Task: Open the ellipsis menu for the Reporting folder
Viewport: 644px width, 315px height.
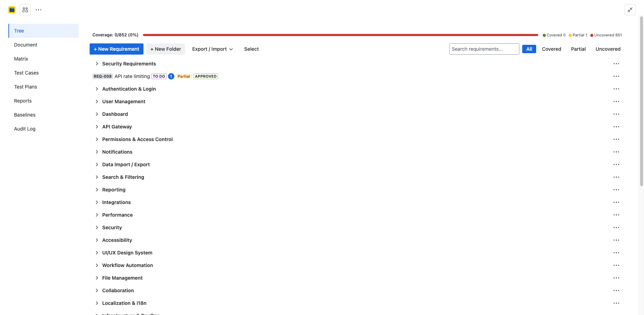Action: (616, 189)
